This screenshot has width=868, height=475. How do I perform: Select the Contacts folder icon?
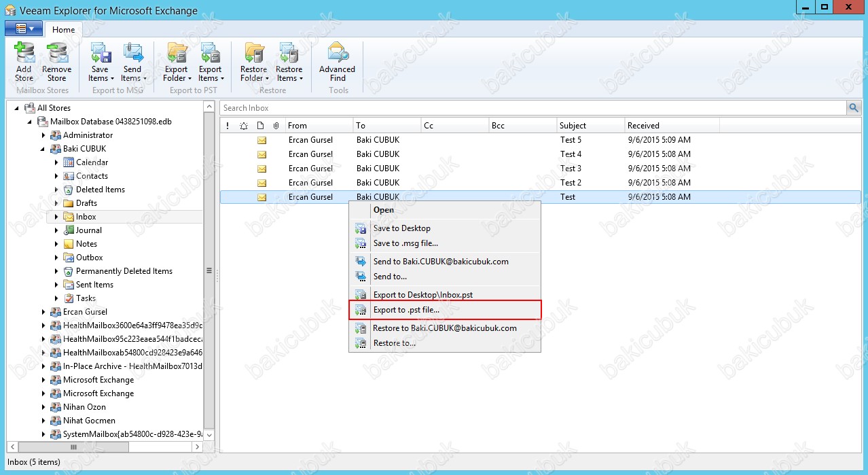(68, 176)
